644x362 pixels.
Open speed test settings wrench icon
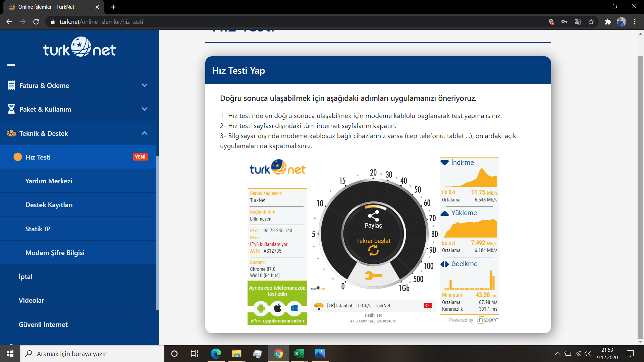tap(373, 276)
